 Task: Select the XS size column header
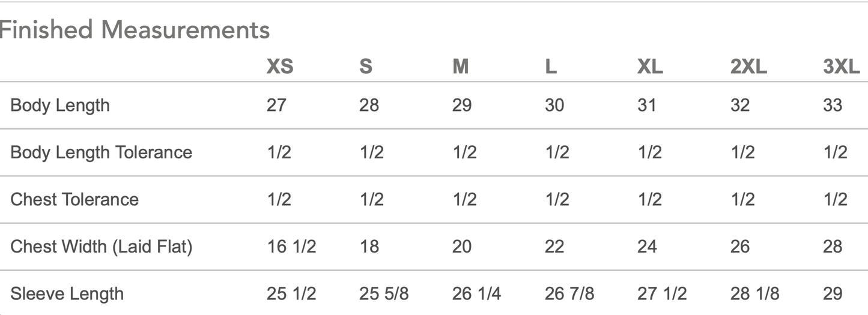280,67
